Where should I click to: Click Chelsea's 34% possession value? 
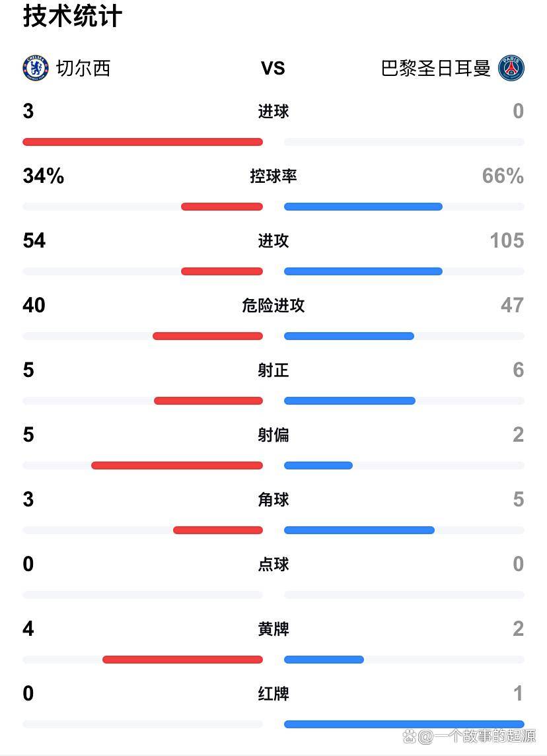coord(44,176)
